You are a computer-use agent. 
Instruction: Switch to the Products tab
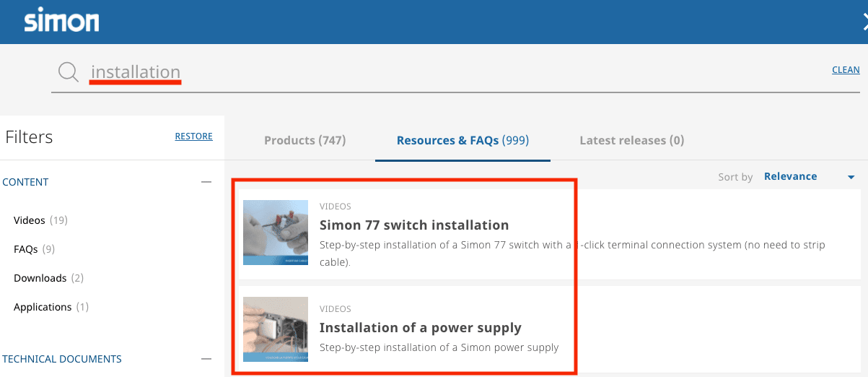click(304, 140)
